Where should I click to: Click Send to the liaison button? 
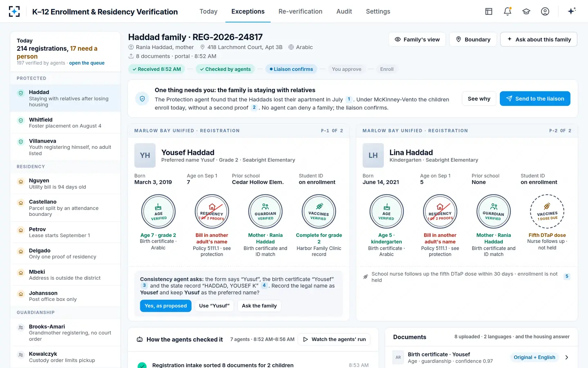point(535,99)
